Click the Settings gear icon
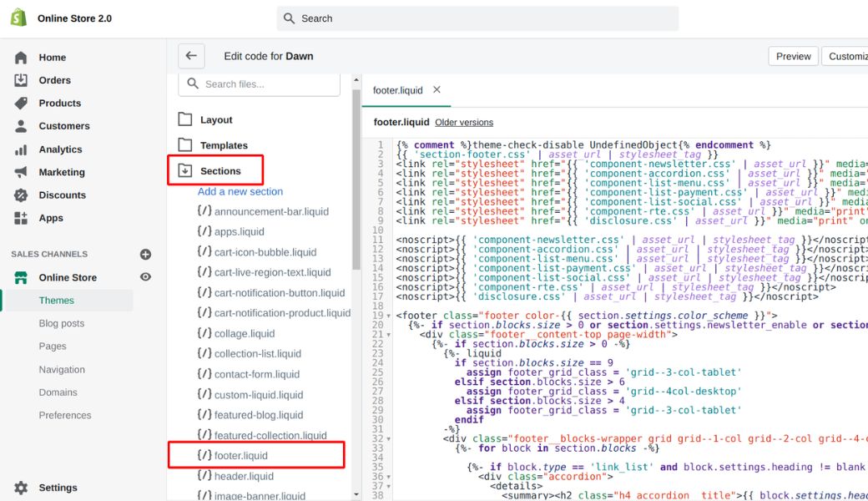This screenshot has width=868, height=501. point(21,488)
